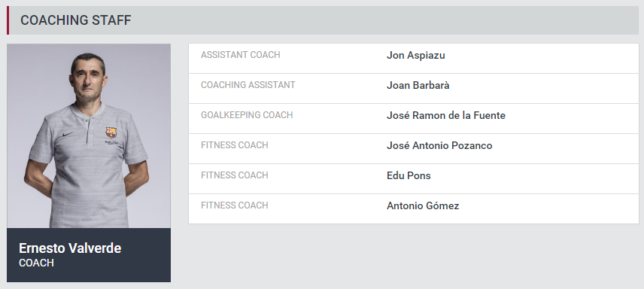Click FITNESS COACH label beside Edu Pons
Screen dimensions: 644x289
[235, 175]
